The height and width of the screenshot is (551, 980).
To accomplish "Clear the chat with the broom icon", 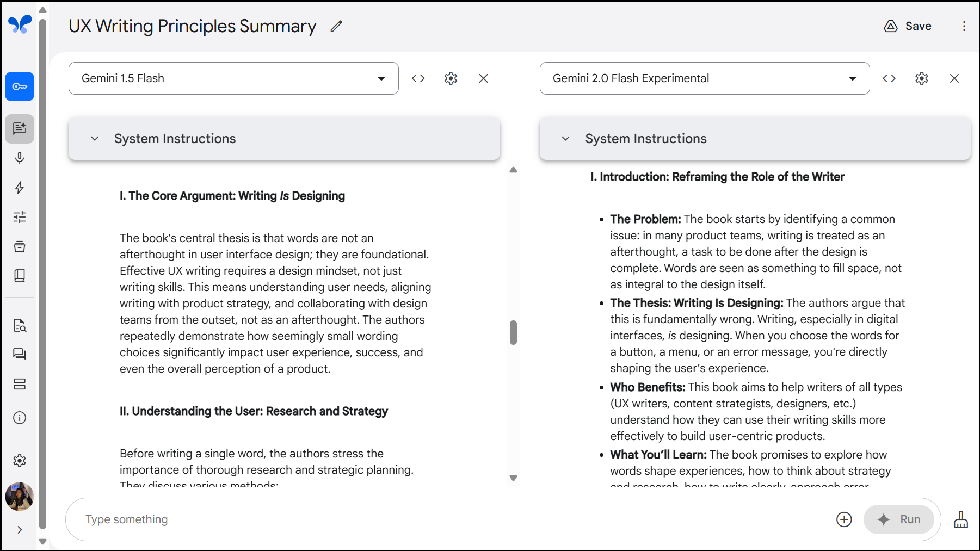I will pos(961,519).
